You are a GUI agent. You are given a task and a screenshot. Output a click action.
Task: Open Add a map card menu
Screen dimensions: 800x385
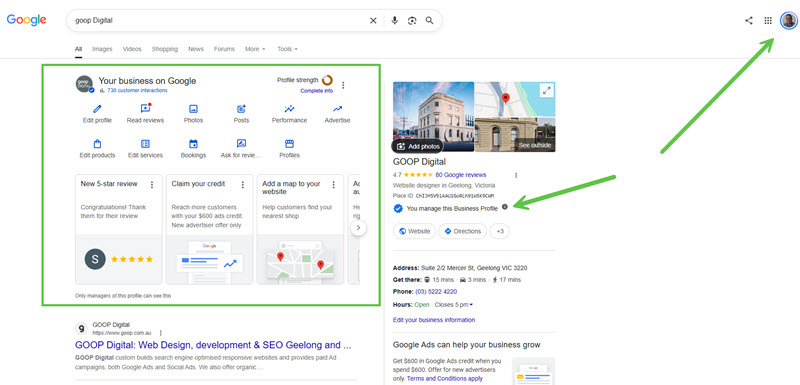tap(333, 185)
